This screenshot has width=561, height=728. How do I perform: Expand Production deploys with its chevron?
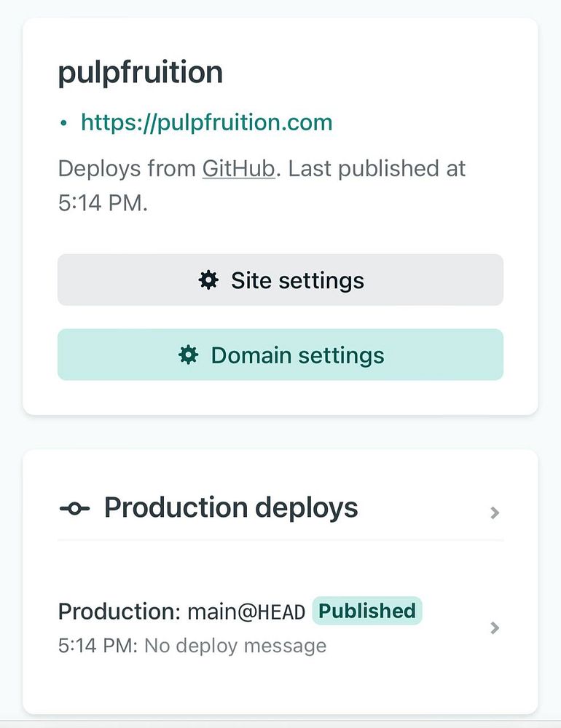click(x=495, y=513)
